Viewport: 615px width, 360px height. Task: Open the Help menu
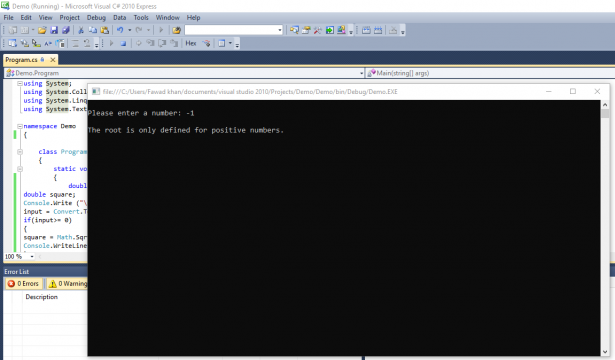pyautogui.click(x=193, y=18)
